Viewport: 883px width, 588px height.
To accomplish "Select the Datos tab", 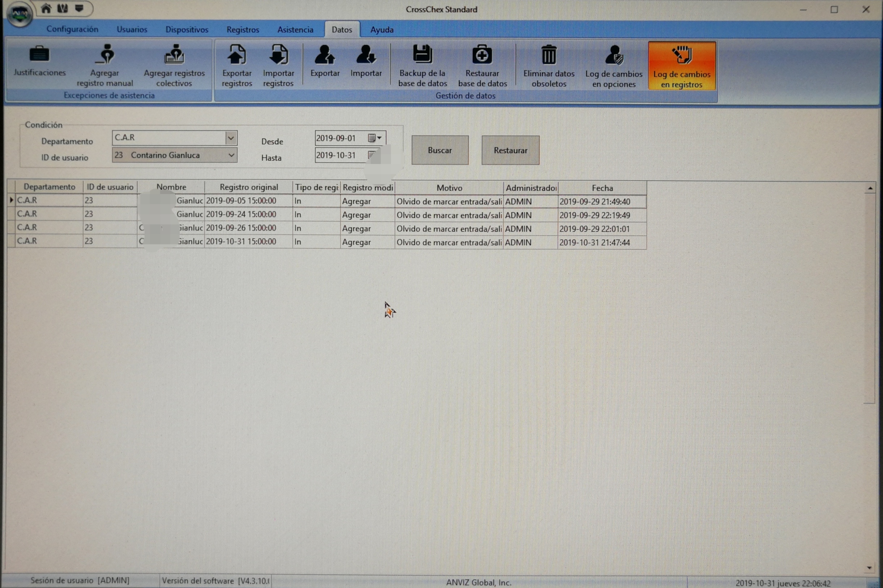I will point(342,29).
